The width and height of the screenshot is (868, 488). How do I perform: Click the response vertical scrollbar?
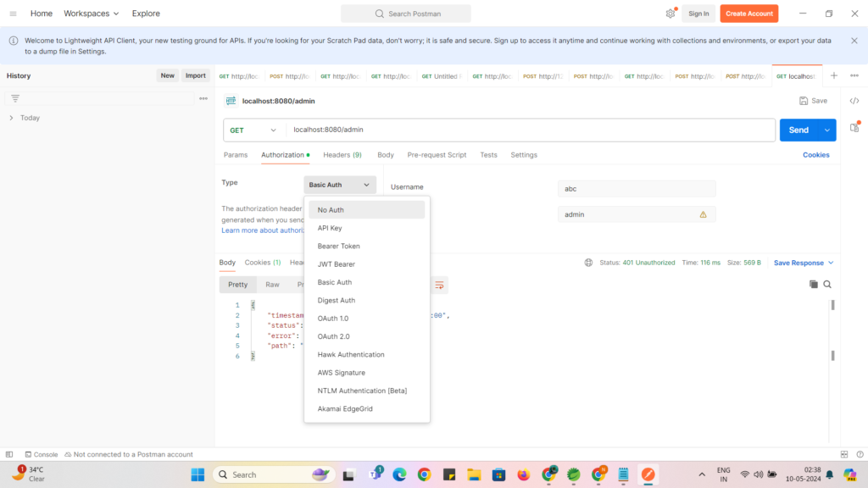(832, 330)
